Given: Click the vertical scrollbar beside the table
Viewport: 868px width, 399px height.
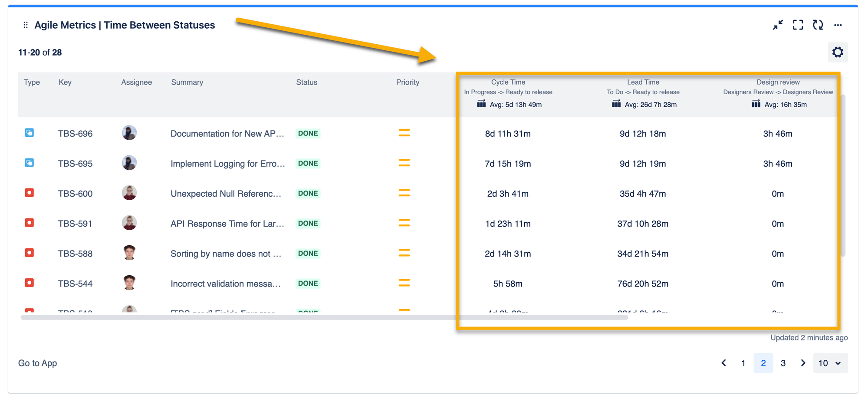Looking at the screenshot, I should coord(843,175).
